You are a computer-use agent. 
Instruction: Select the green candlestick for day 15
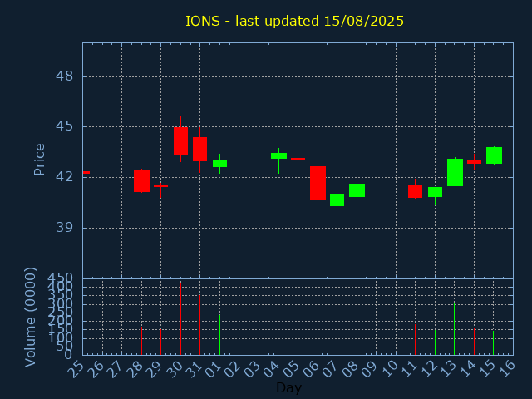click(x=494, y=155)
